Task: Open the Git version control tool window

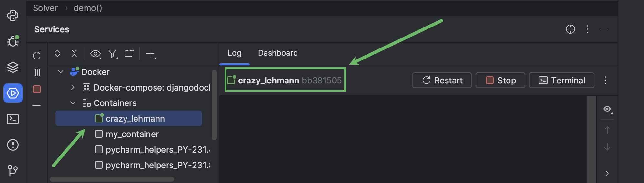Action: tap(13, 170)
